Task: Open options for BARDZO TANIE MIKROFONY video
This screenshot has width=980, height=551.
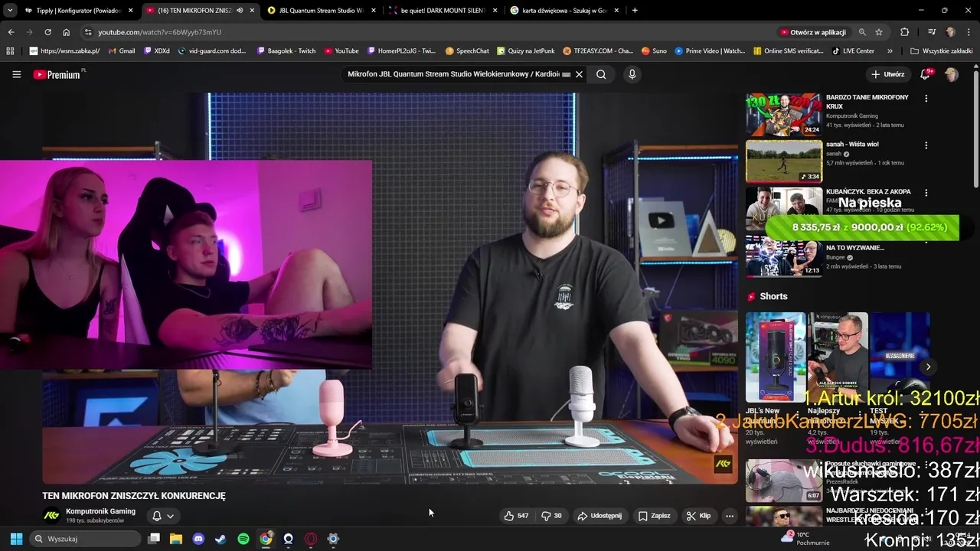Action: coord(926,99)
